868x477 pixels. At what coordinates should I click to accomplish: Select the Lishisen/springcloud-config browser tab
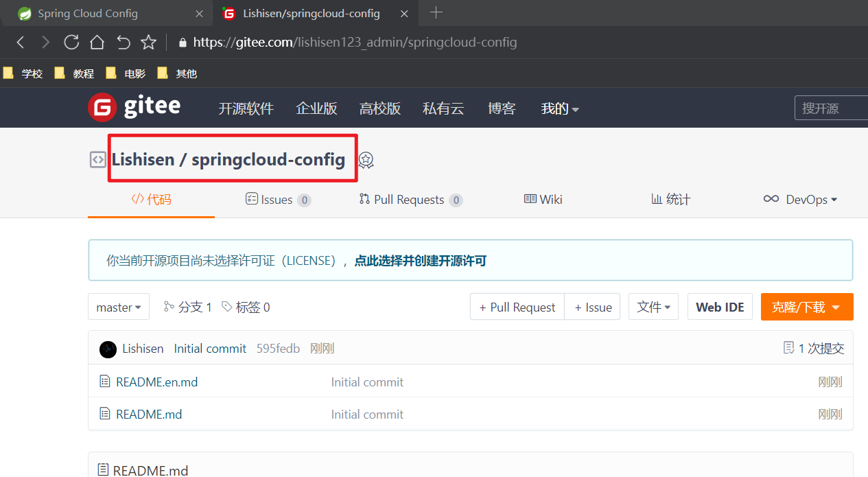316,14
